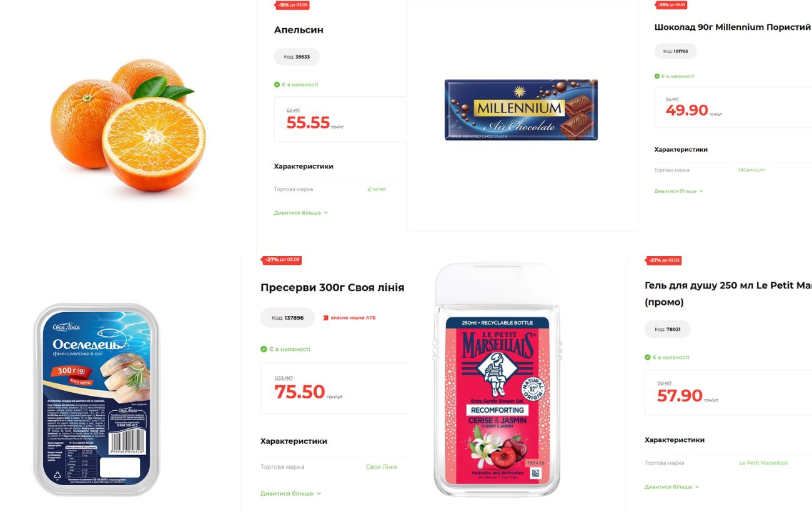The width and height of the screenshot is (812, 512).
Task: Expand "Дивитися більше" under Millennium chocolate
Action: pos(678,191)
